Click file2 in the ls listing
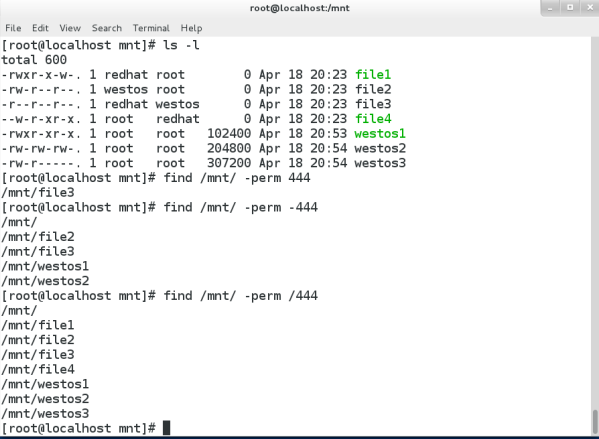 point(373,89)
